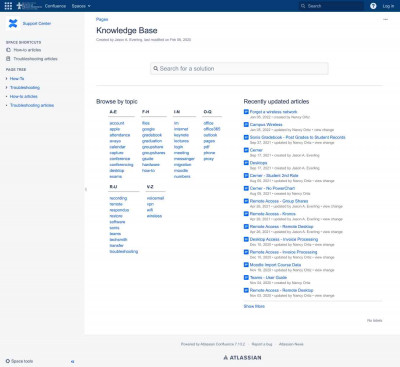Viewport: 400px width, 367px height.
Task: Open the Moodle Import Course Data article
Action: (x=275, y=265)
